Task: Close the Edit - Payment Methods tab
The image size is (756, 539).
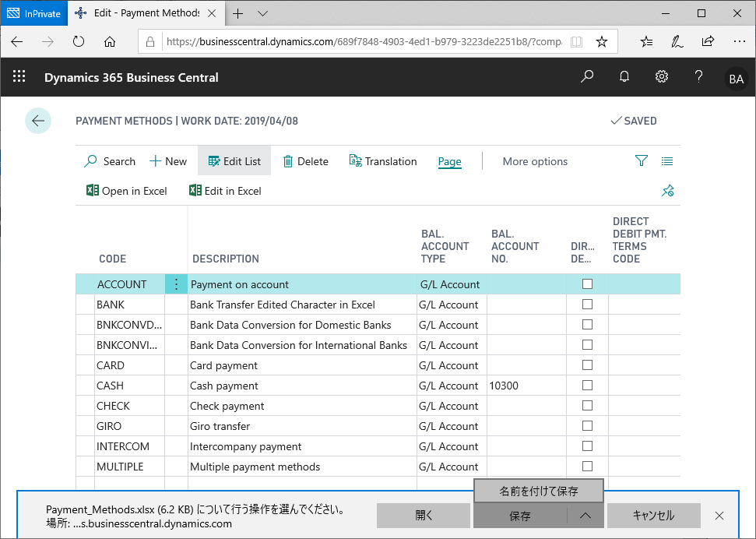Action: coord(212,13)
